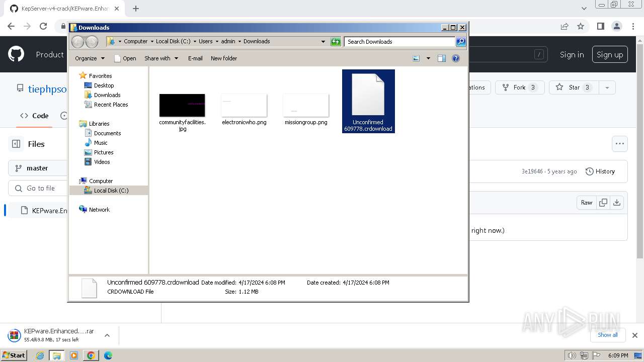Screen dimensions: 644x362
Task: Share this page icon in Chrome
Action: pyautogui.click(x=565, y=26)
